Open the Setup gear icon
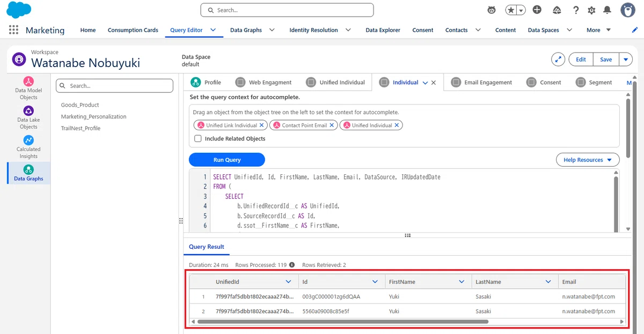 pos(591,10)
